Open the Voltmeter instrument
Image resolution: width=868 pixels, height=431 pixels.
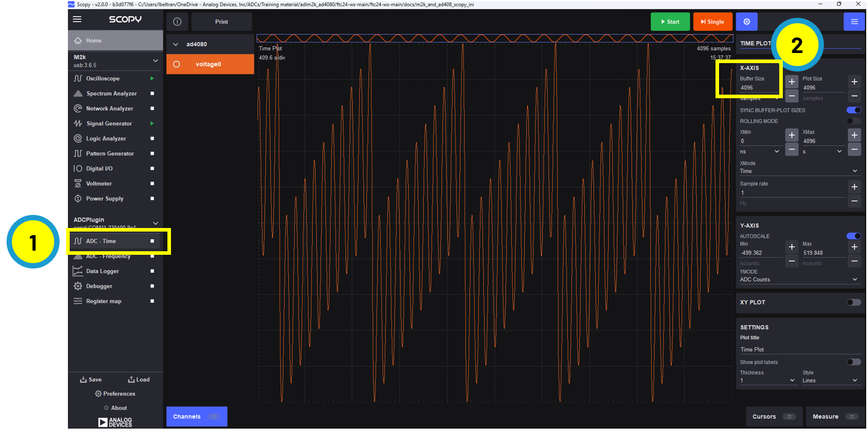click(98, 183)
